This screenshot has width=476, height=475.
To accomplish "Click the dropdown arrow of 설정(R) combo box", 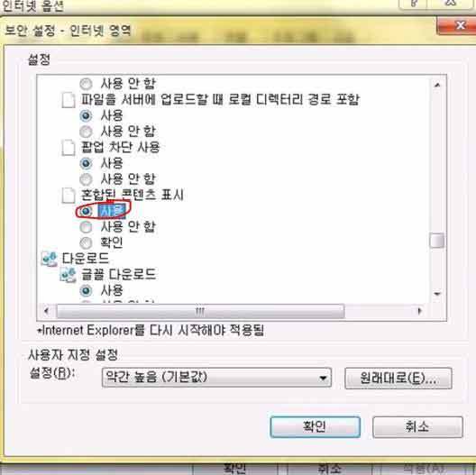I will 323,378.
